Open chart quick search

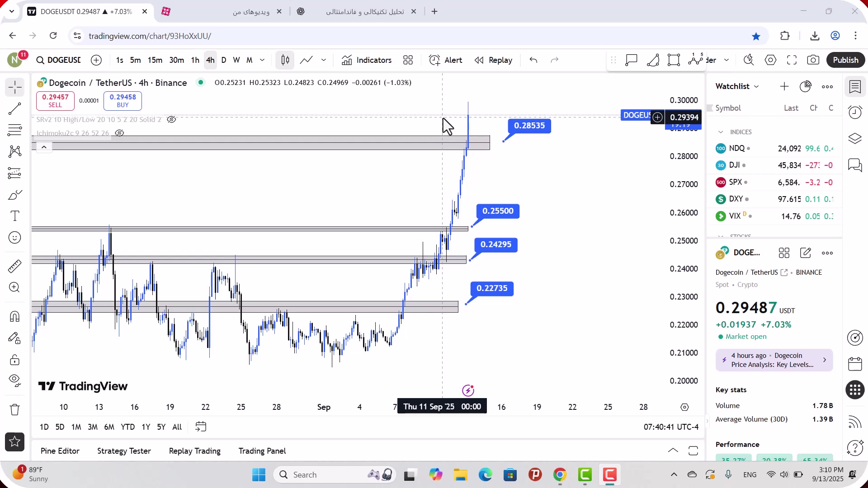749,60
